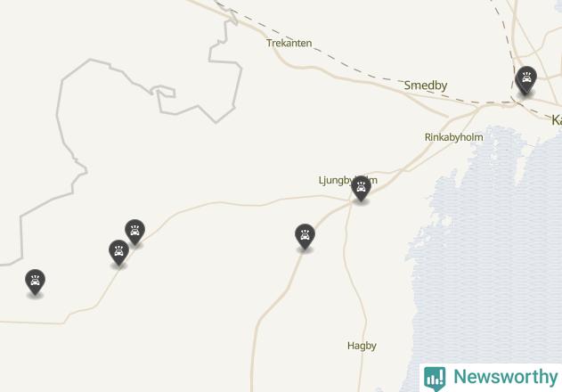Click the road junction below Ljungbyholm marker

click(351, 204)
